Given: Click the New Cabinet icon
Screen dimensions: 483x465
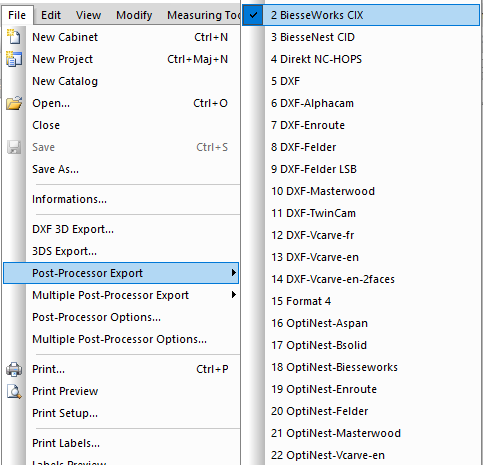Looking at the screenshot, I should pyautogui.click(x=14, y=37).
